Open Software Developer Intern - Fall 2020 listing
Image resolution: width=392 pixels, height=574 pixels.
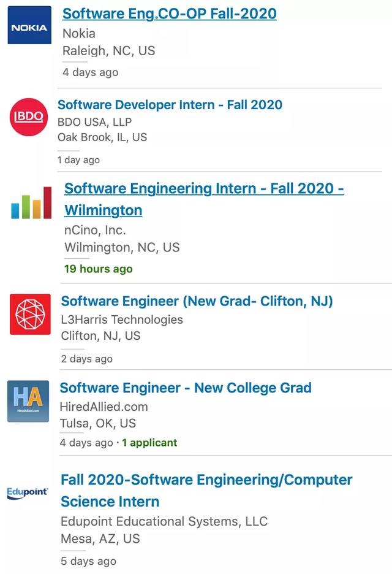click(170, 105)
